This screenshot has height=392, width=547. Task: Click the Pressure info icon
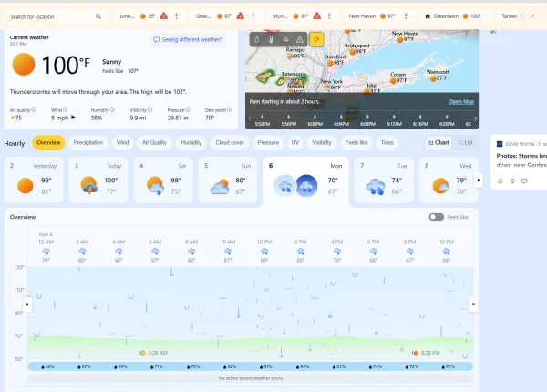pos(188,109)
